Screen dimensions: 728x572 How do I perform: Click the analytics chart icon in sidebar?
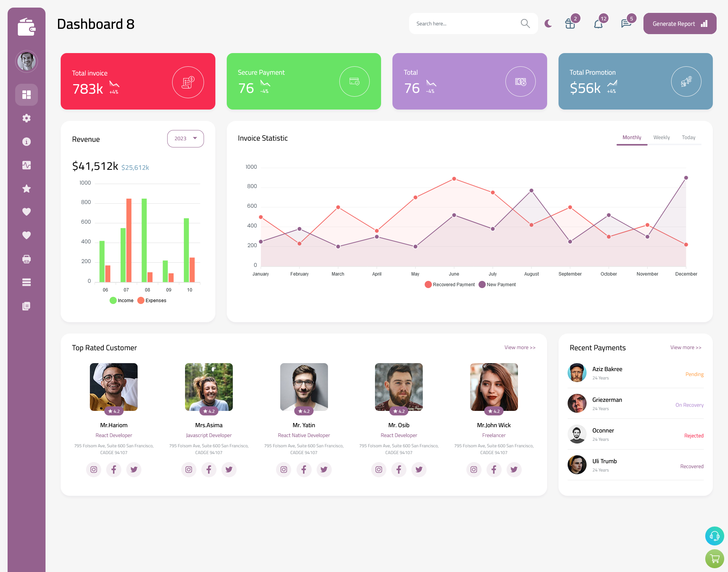(27, 165)
